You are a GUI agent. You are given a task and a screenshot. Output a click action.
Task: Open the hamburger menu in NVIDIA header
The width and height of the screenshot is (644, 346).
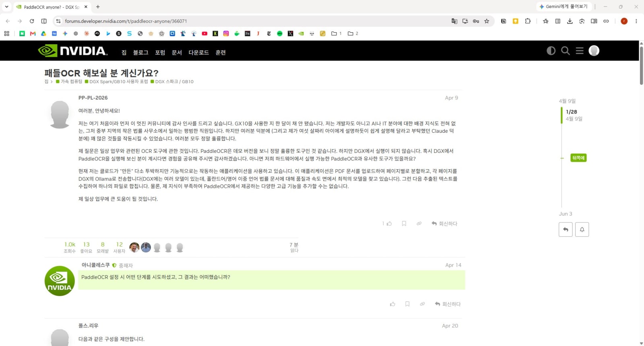(x=580, y=51)
